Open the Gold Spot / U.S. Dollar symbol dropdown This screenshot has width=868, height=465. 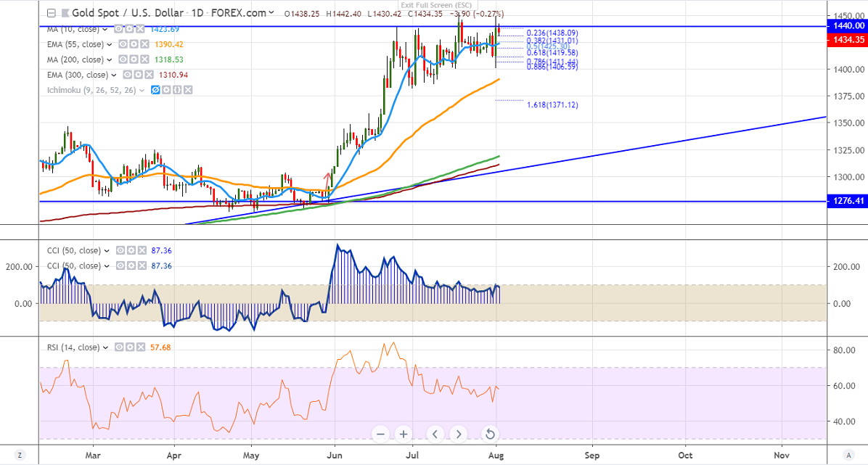coord(271,13)
